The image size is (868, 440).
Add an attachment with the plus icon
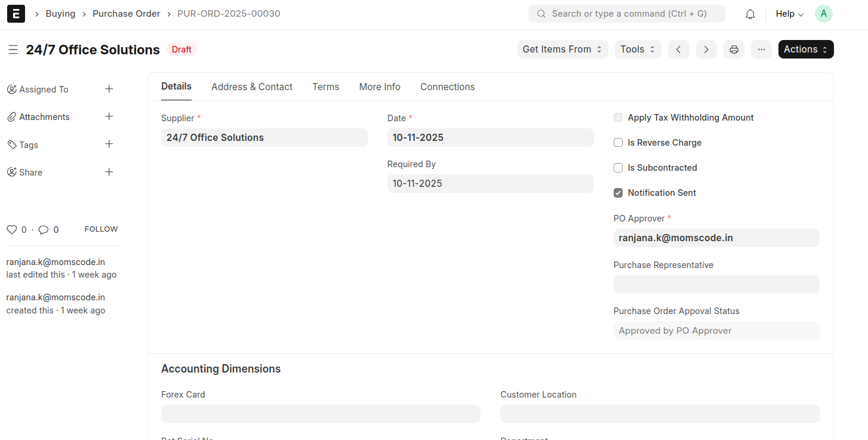coord(109,116)
